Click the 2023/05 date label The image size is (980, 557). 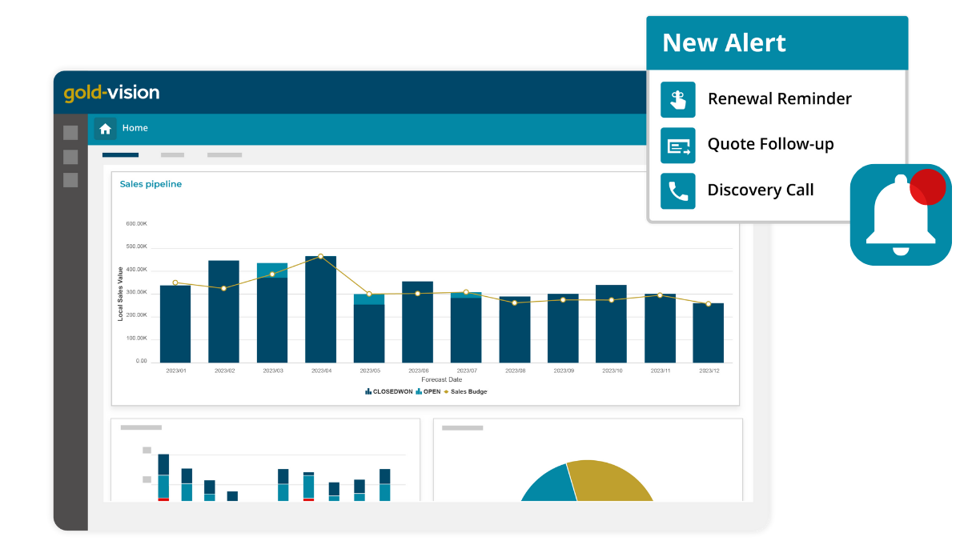[x=369, y=371]
